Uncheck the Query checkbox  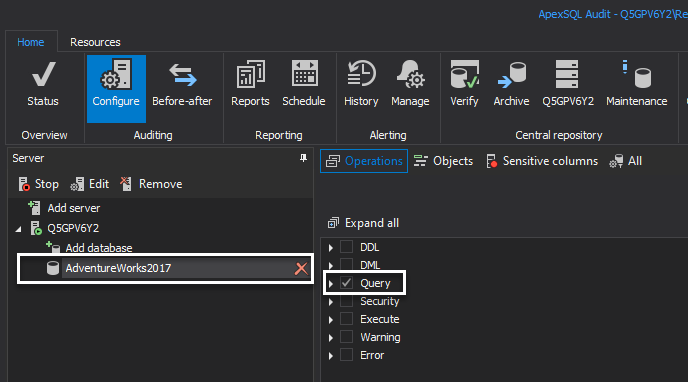(346, 283)
